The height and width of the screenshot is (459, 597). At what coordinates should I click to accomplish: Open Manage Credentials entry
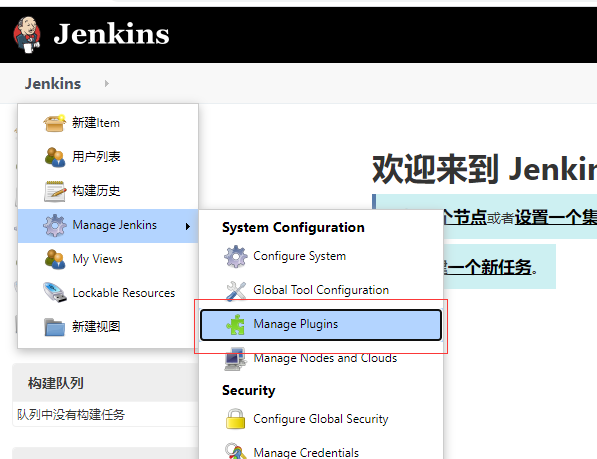(x=321, y=452)
